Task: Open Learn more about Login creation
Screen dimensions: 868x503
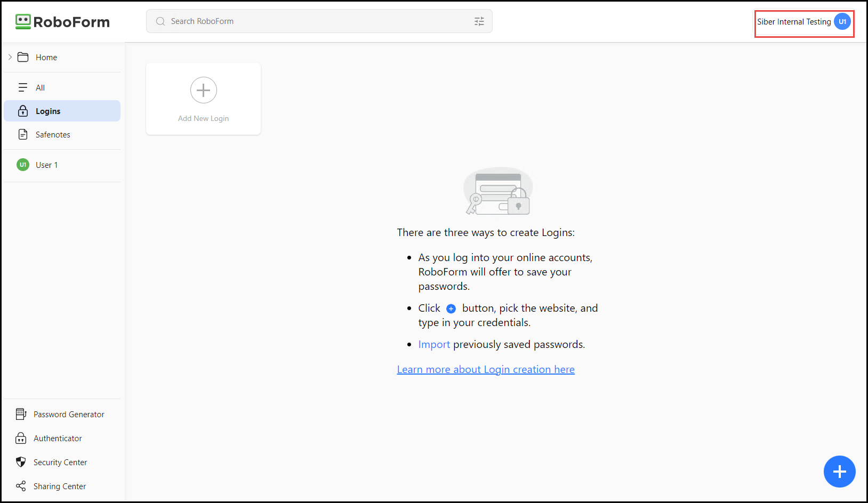Action: coord(485,369)
